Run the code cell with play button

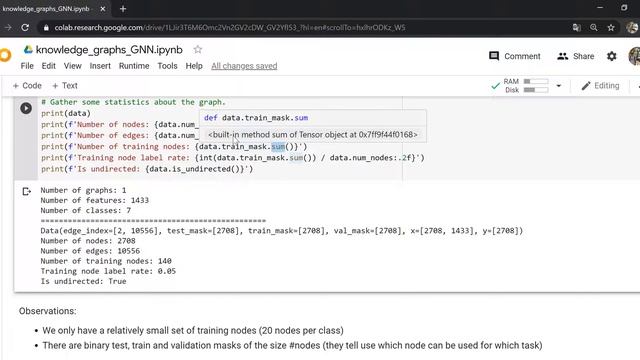click(26, 108)
